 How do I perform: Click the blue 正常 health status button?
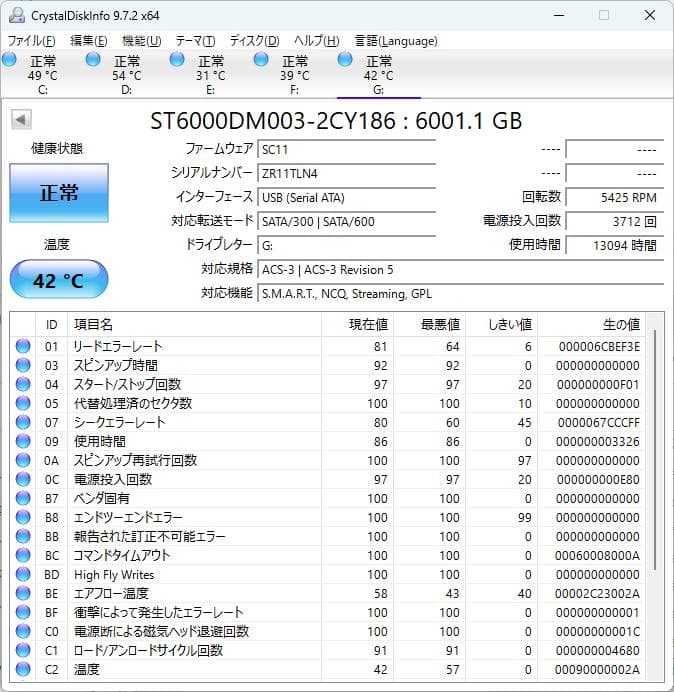tap(59, 193)
